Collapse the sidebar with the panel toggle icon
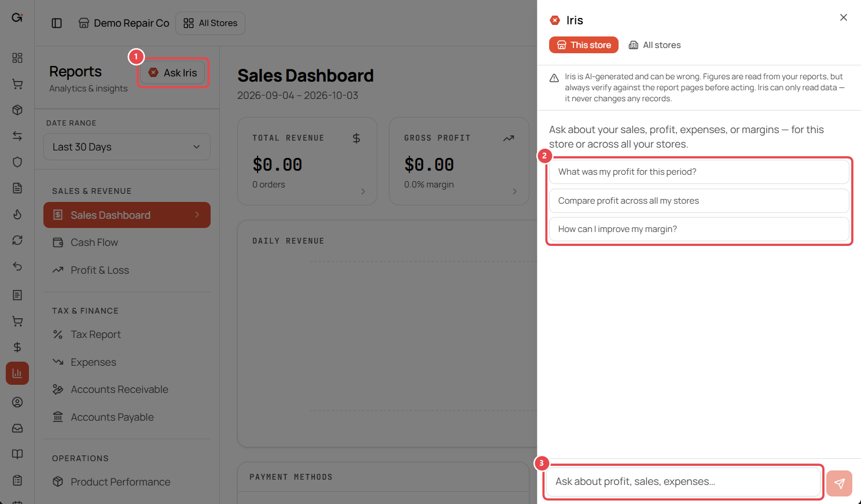Screen dimensions: 861x504 pos(57,23)
